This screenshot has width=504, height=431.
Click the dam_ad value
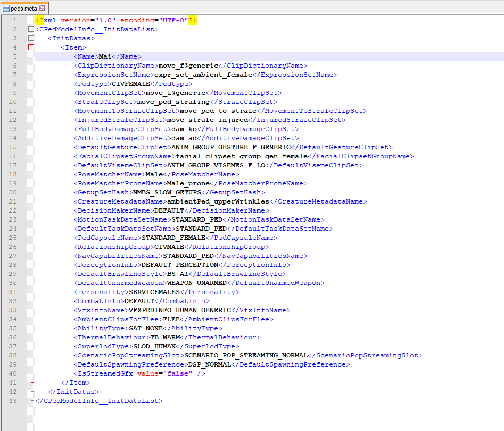tap(184, 138)
